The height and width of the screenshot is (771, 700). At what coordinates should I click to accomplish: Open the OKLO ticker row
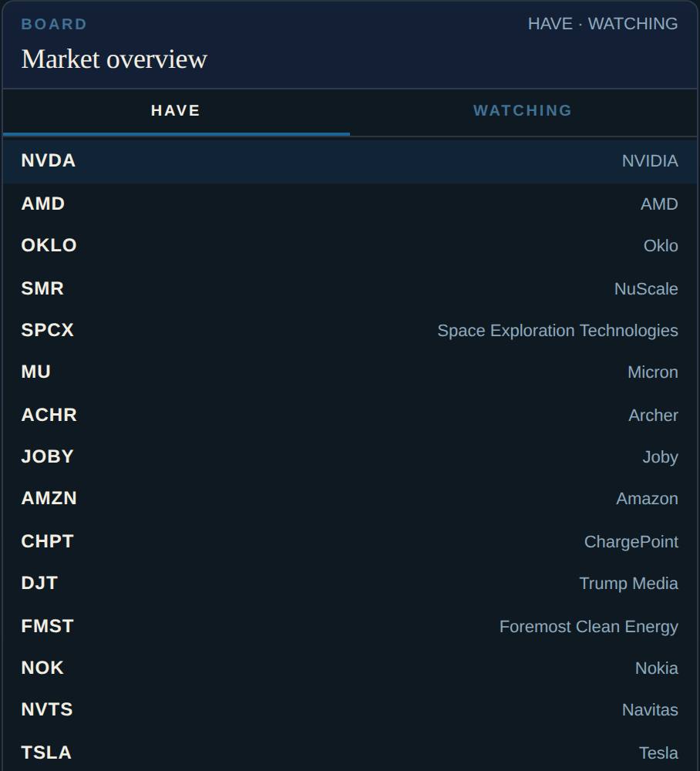click(350, 245)
